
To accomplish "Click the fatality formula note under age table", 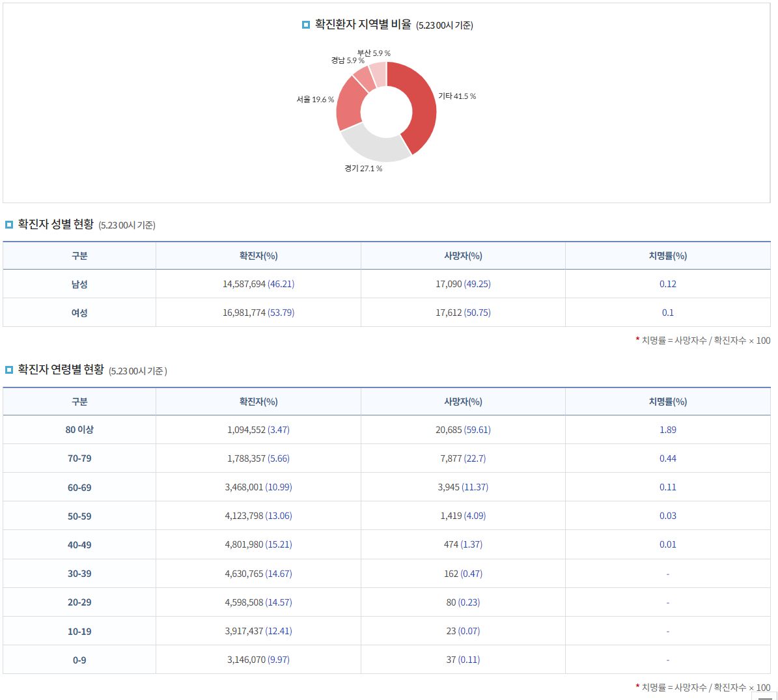I will point(702,687).
